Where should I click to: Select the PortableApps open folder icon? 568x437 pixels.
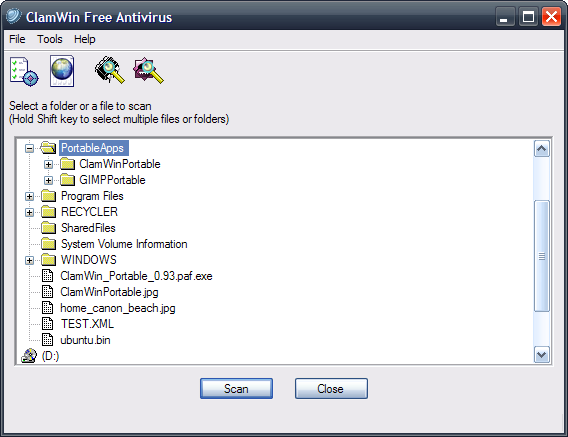click(x=48, y=148)
